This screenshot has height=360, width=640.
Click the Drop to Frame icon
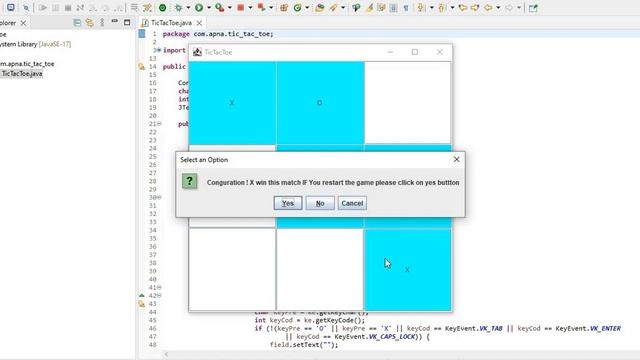(134, 8)
